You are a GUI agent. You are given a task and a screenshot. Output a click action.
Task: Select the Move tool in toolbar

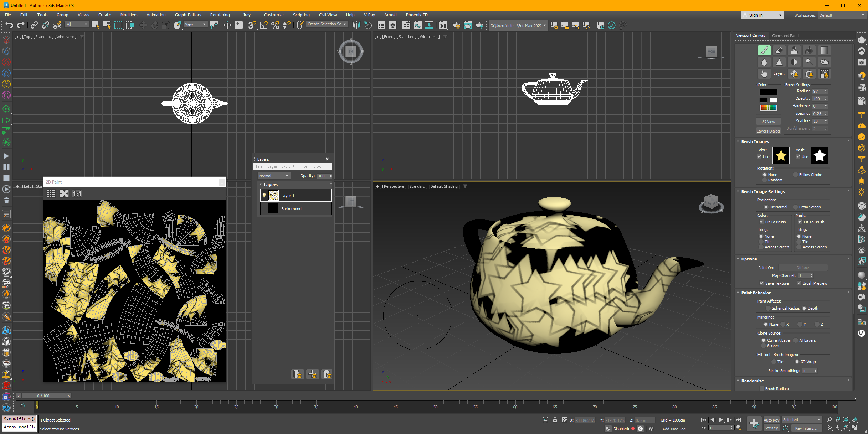[227, 25]
